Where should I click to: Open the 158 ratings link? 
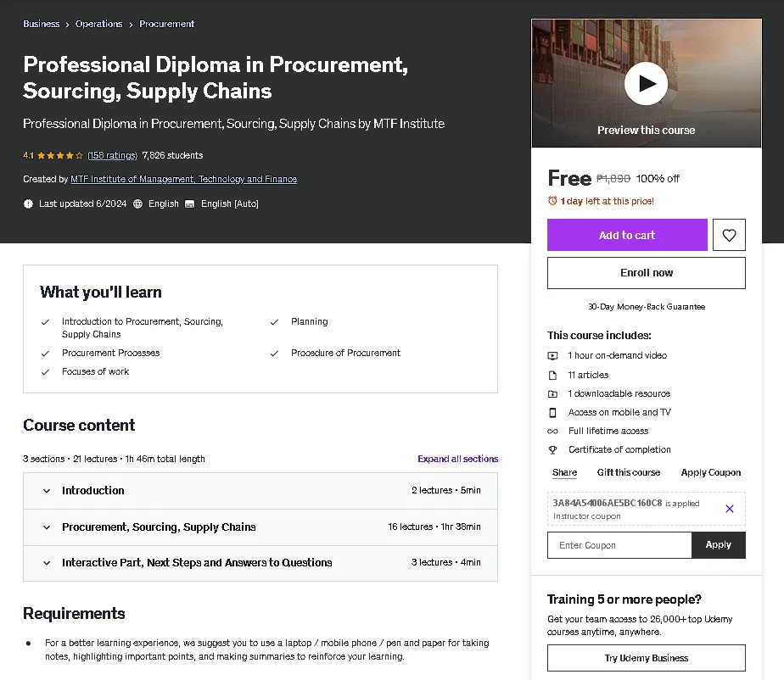112,155
